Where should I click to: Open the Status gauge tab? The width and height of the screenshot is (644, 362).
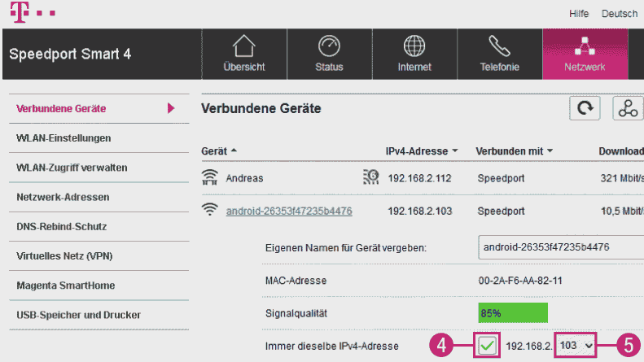pyautogui.click(x=330, y=54)
